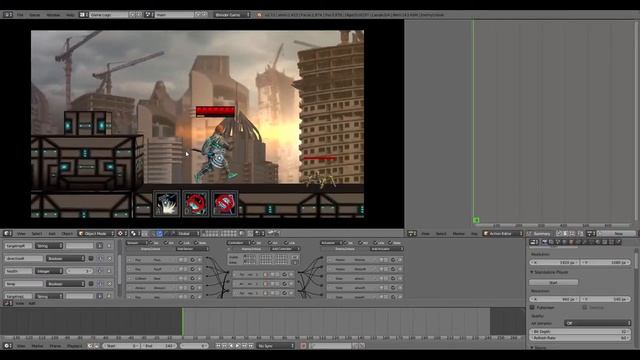
Task: Toggle the Actuators Act checkbox
Action: point(360,243)
